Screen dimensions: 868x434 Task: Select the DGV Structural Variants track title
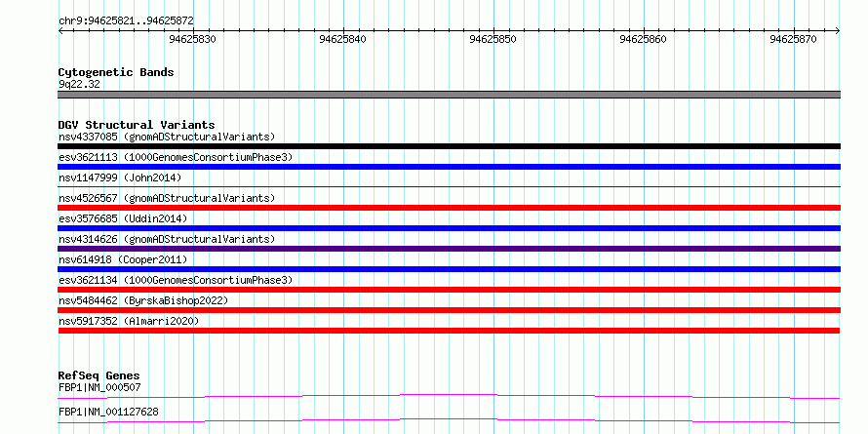[x=137, y=125]
